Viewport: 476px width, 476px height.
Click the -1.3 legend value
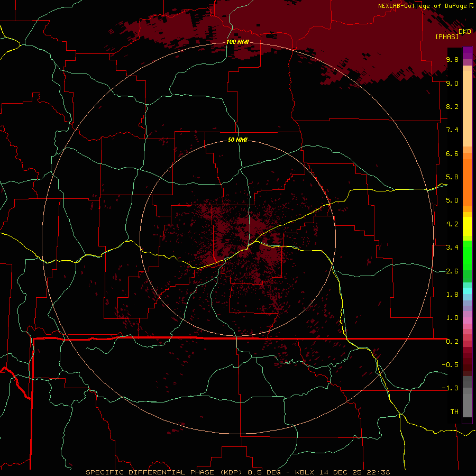pyautogui.click(x=450, y=388)
